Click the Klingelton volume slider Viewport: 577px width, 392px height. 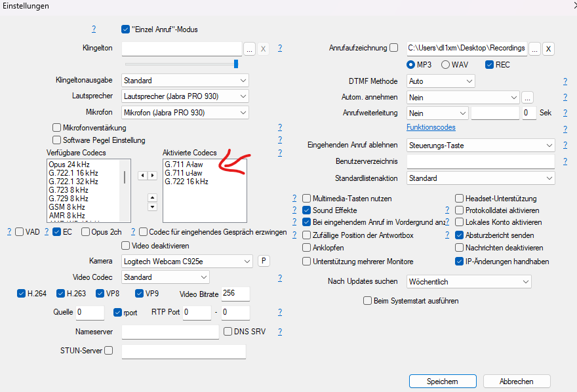pyautogui.click(x=180, y=64)
